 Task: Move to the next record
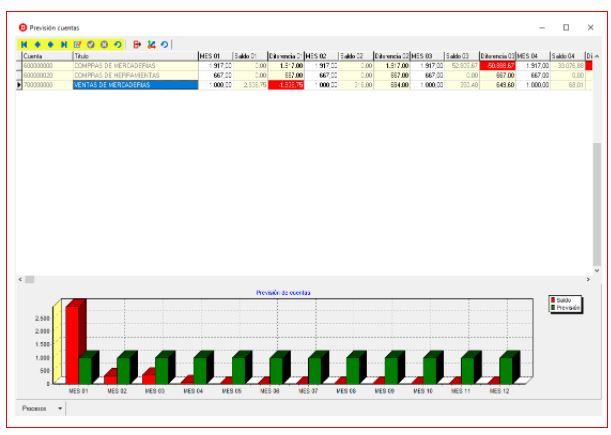point(51,45)
